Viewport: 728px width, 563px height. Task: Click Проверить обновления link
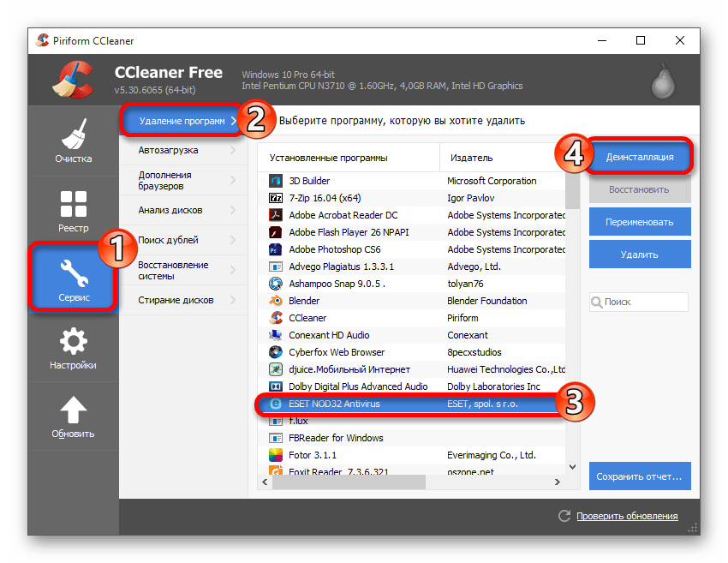click(x=627, y=516)
